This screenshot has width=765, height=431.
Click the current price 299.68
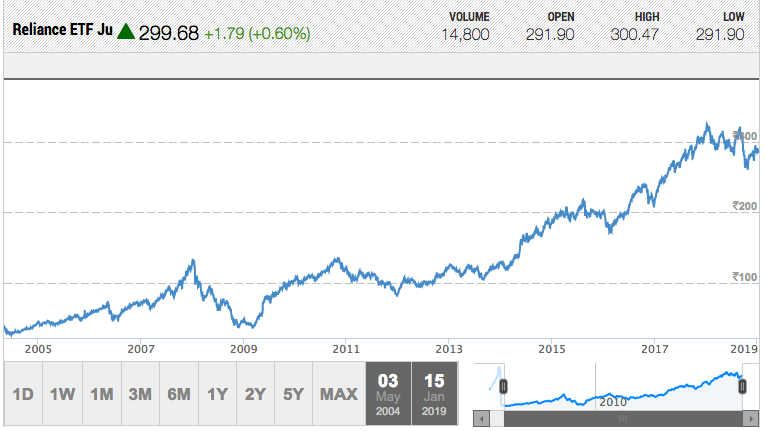pyautogui.click(x=169, y=33)
